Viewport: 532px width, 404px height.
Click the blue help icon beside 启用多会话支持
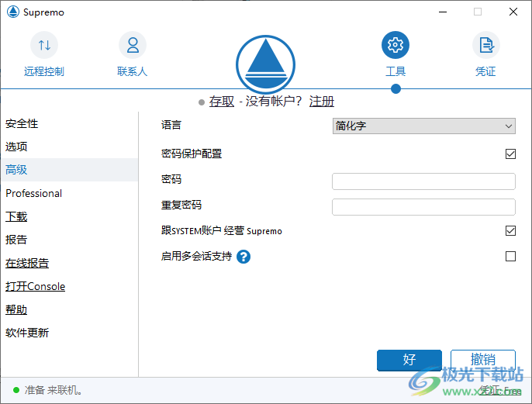click(x=244, y=257)
